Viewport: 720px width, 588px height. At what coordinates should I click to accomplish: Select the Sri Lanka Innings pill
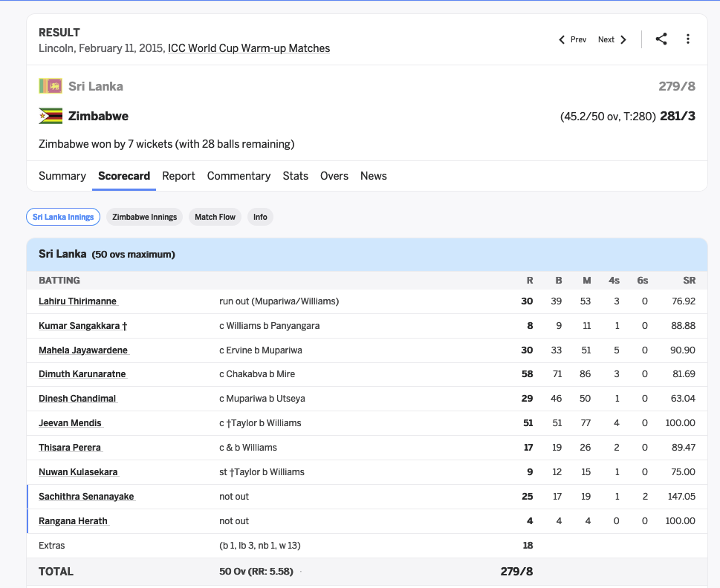[63, 217]
